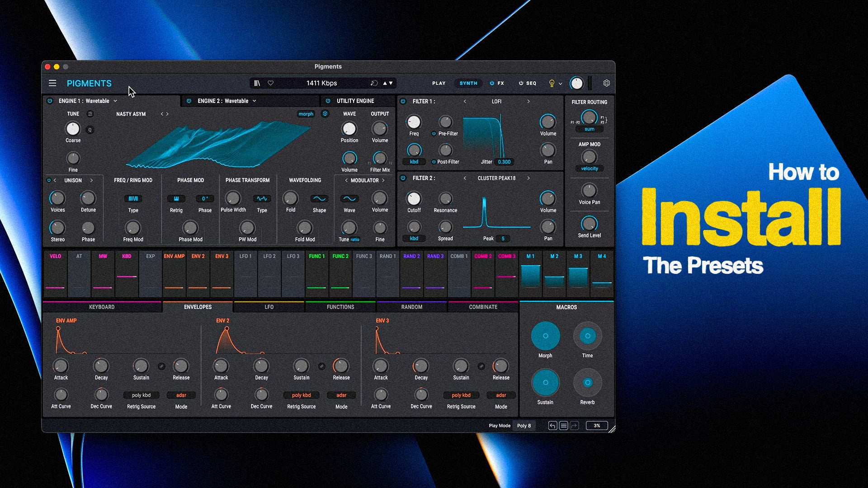
Task: Open the history list icon
Action: 563,426
